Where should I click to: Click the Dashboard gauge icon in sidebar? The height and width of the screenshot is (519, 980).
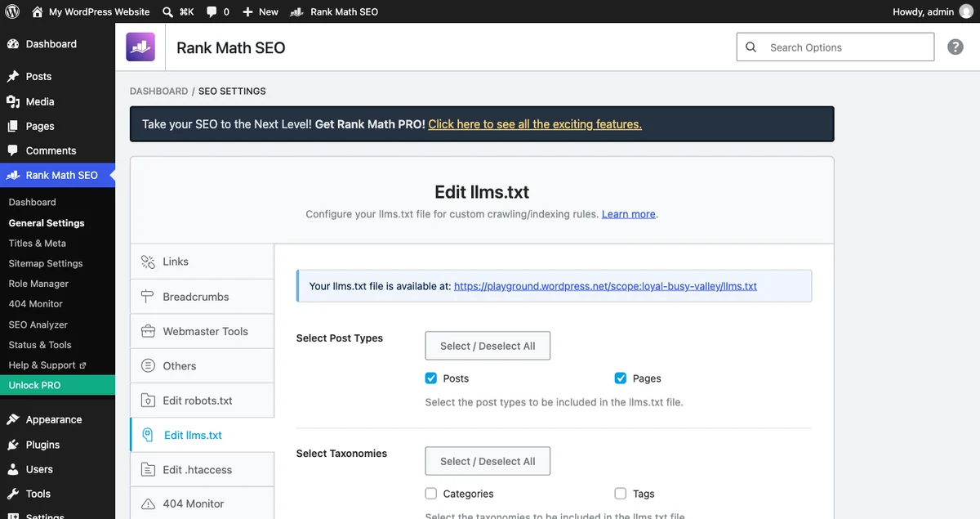tap(13, 44)
